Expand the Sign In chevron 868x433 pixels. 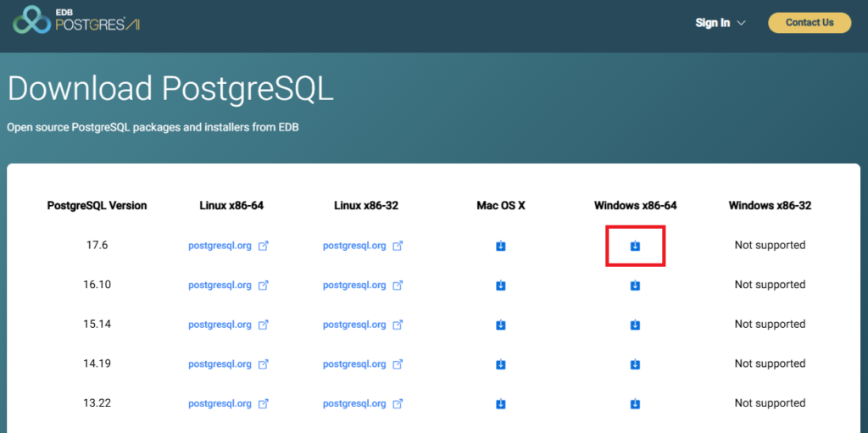(x=742, y=23)
